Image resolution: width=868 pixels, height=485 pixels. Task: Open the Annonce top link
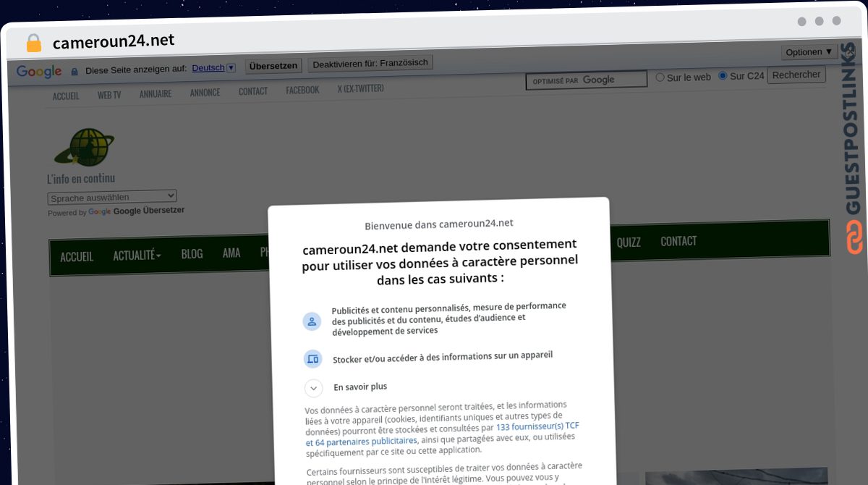pos(205,92)
